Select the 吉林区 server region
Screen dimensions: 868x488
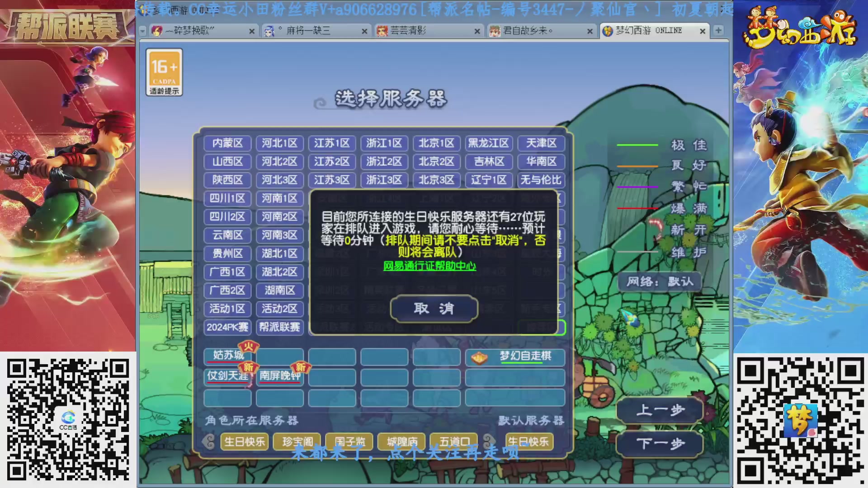pyautogui.click(x=489, y=162)
